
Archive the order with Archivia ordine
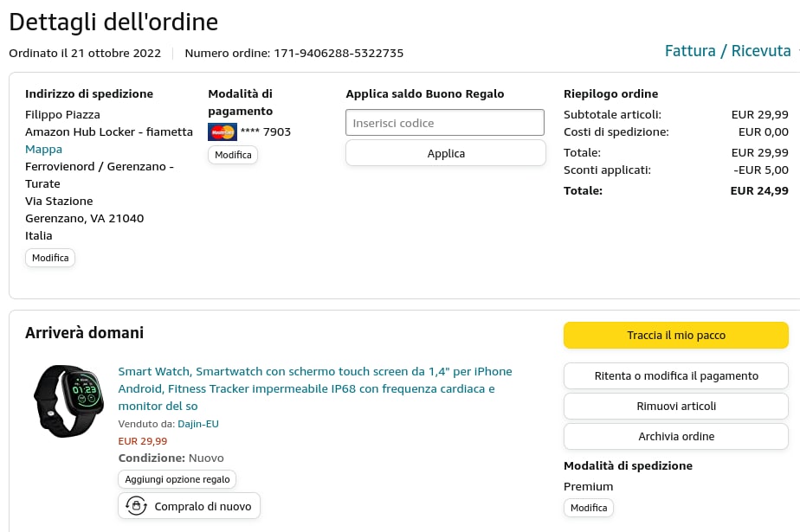point(675,436)
